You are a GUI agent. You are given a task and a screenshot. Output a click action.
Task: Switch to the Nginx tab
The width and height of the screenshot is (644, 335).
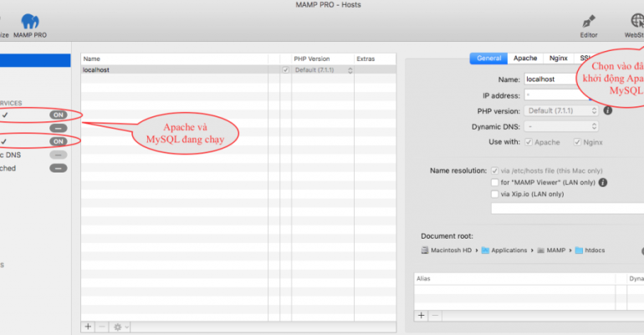point(558,59)
